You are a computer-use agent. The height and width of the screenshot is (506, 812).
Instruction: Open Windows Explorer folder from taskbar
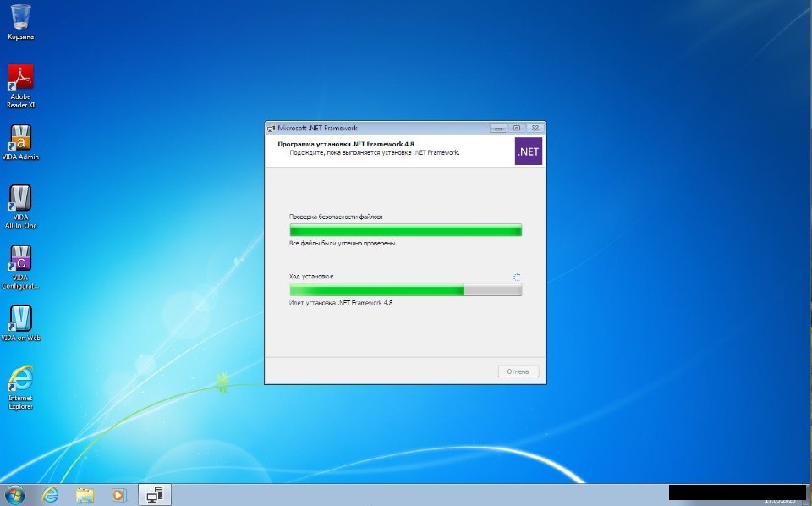[85, 495]
